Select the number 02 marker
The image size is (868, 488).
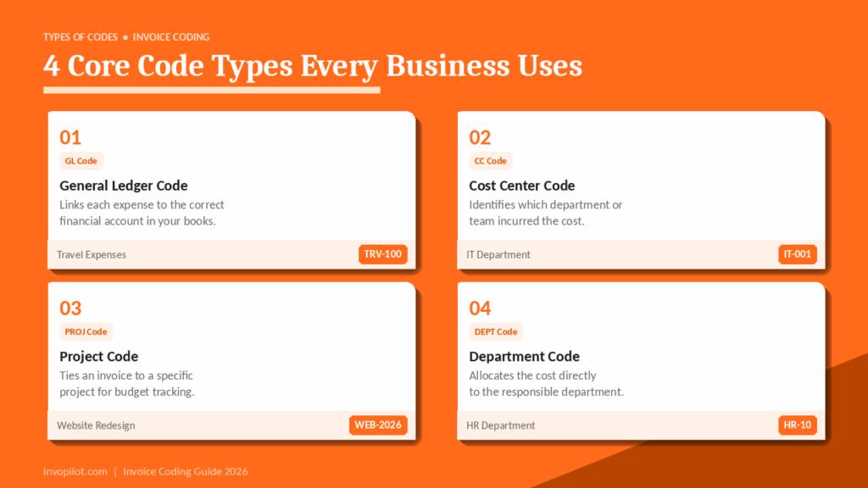click(481, 136)
